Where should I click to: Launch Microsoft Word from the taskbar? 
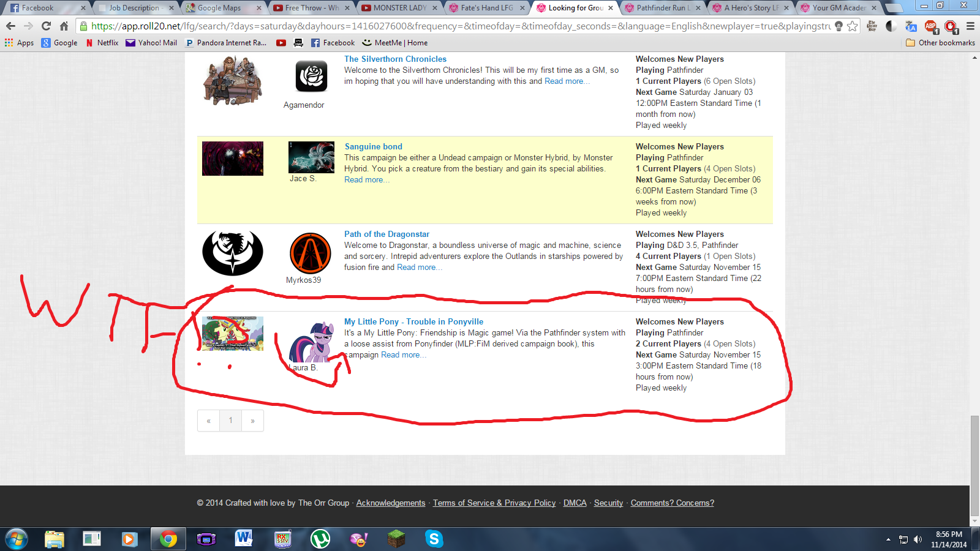[x=243, y=539]
